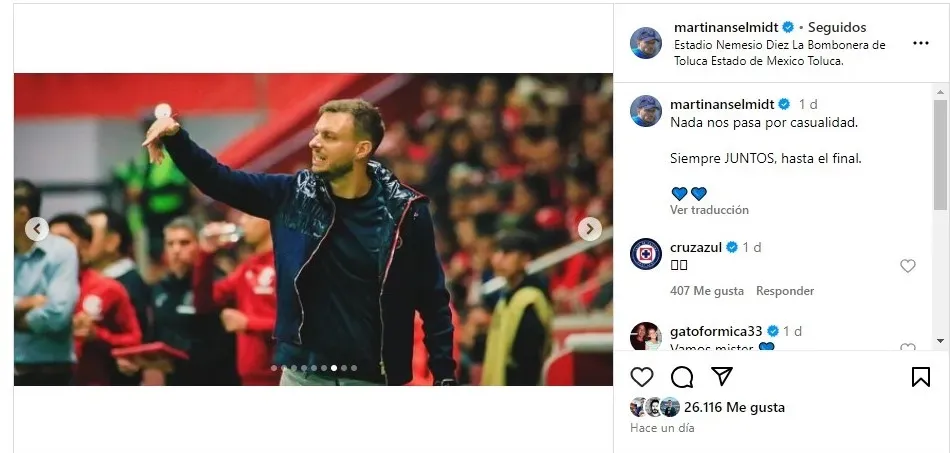The height and width of the screenshot is (453, 950).
Task: Go to next photo arrow
Action: click(x=590, y=229)
